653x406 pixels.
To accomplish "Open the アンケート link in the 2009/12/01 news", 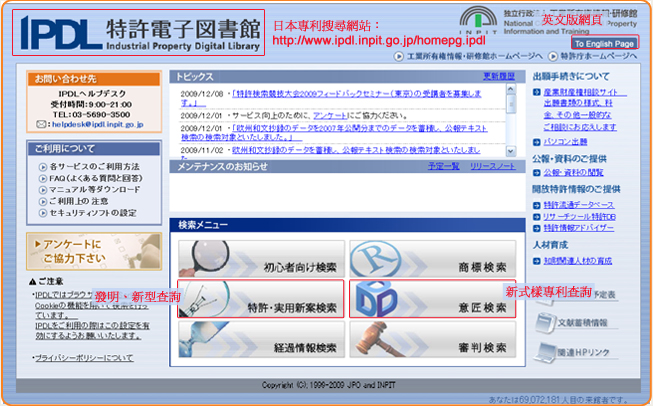I will 330,115.
